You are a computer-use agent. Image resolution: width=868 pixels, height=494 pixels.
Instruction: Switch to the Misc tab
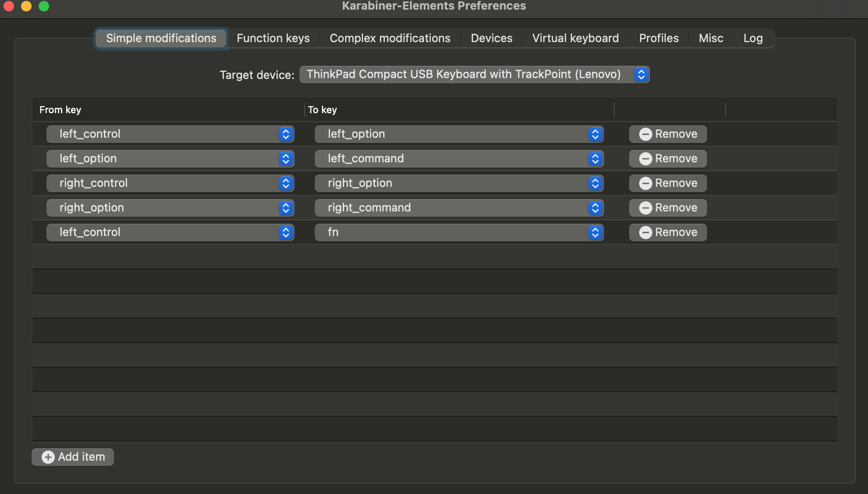coord(711,39)
